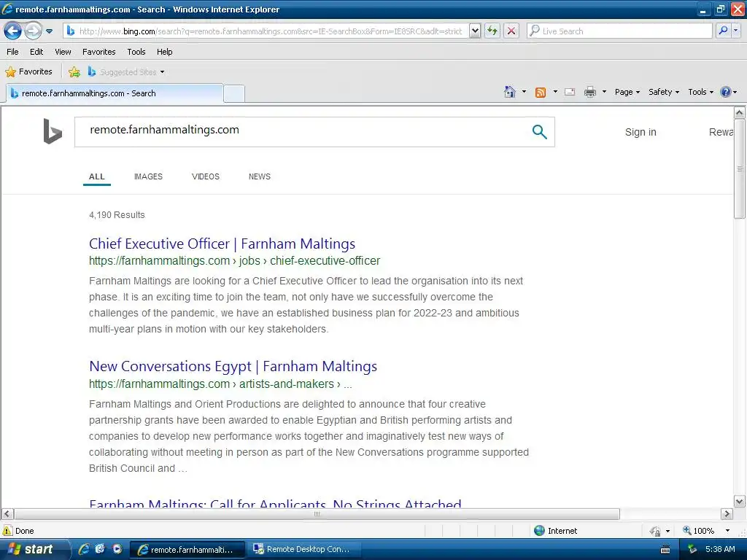Click the browser Forward arrow button
Viewport: 747px width, 560px height.
coord(33,31)
